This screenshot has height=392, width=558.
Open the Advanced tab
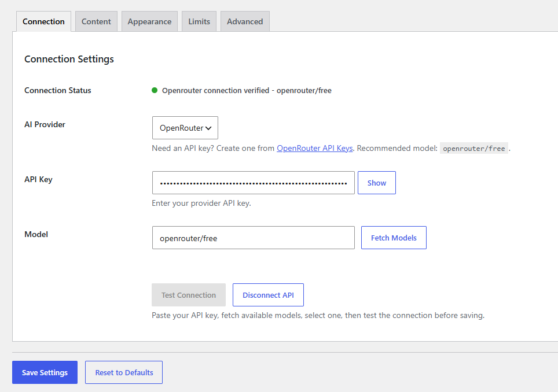245,21
